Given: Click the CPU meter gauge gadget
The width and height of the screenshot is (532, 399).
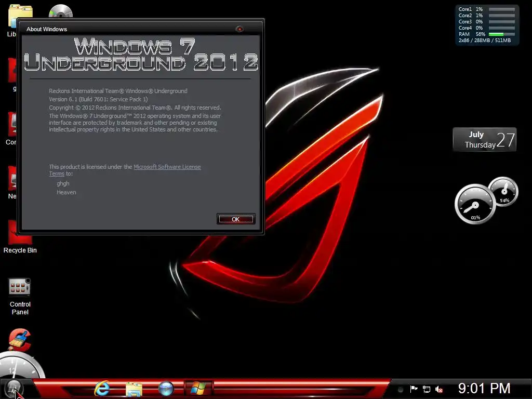Looking at the screenshot, I should click(475, 204).
